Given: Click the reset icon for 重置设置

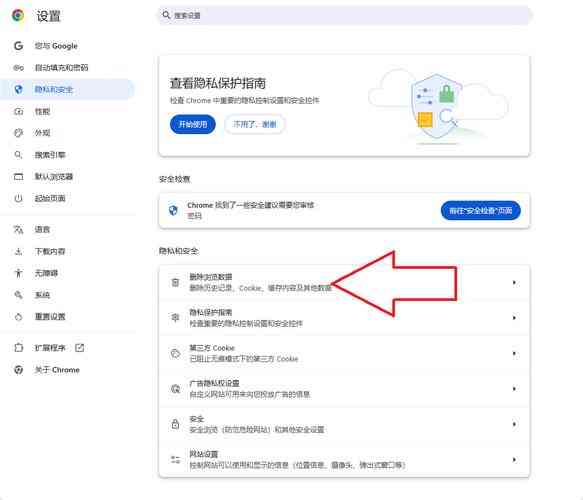Looking at the screenshot, I should [x=18, y=317].
